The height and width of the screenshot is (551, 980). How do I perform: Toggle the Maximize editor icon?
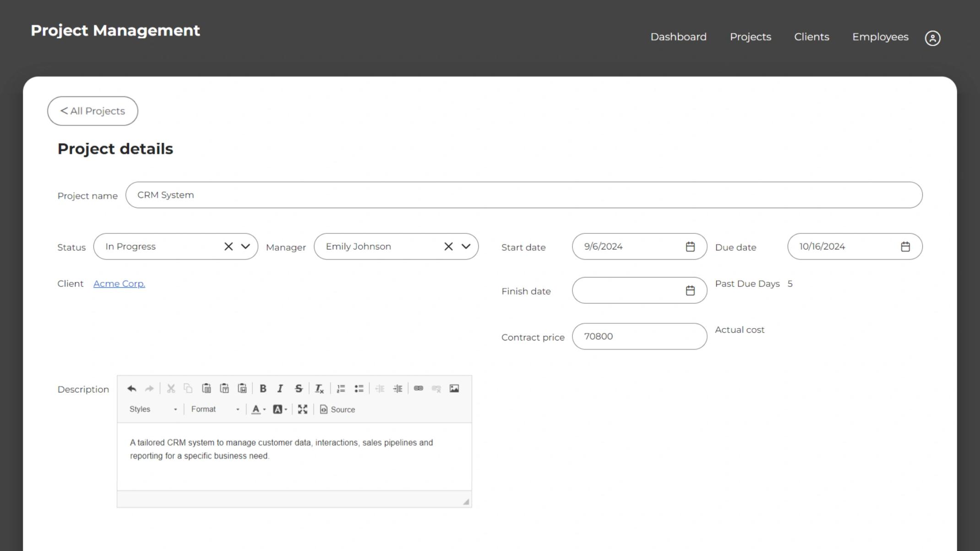(302, 409)
